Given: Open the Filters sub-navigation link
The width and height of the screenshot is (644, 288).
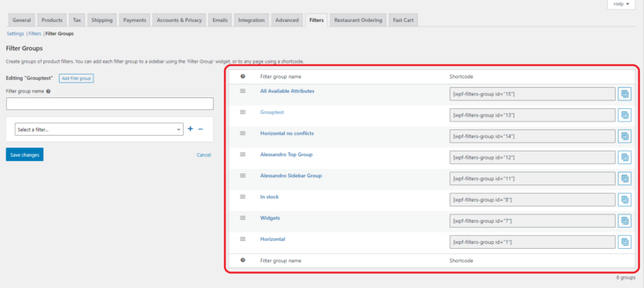Looking at the screenshot, I should (x=35, y=34).
